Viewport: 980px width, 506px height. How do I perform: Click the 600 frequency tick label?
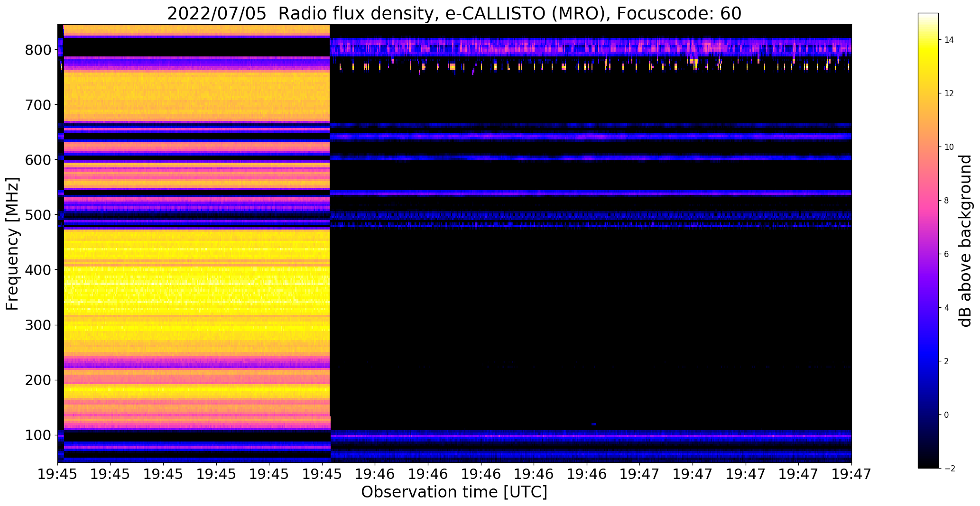38,160
